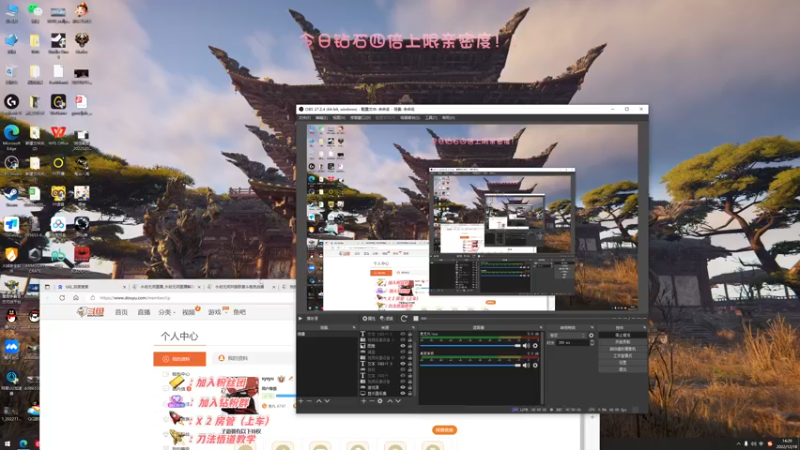The image size is (800, 450).
Task: Remove the selected scene with the minus icon
Action: (x=309, y=401)
